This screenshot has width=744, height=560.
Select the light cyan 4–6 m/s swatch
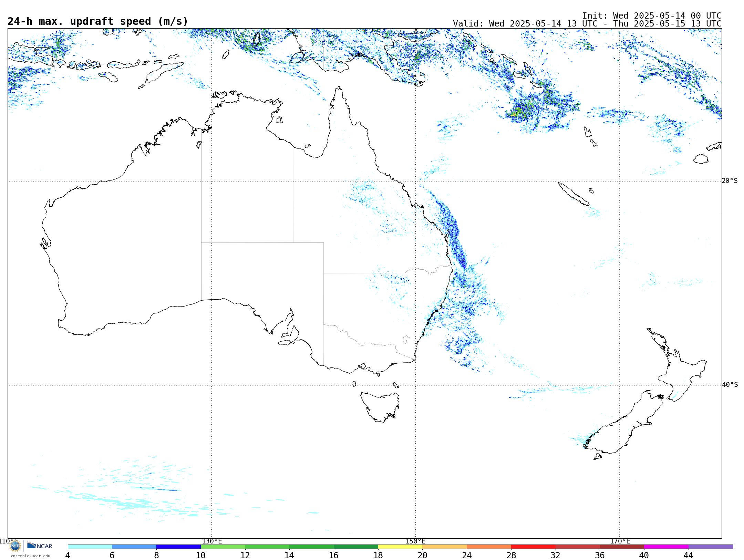click(90, 547)
